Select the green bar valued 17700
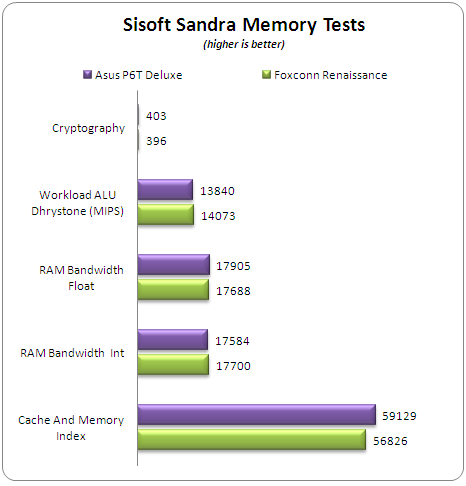The image size is (466, 486). pyautogui.click(x=173, y=364)
